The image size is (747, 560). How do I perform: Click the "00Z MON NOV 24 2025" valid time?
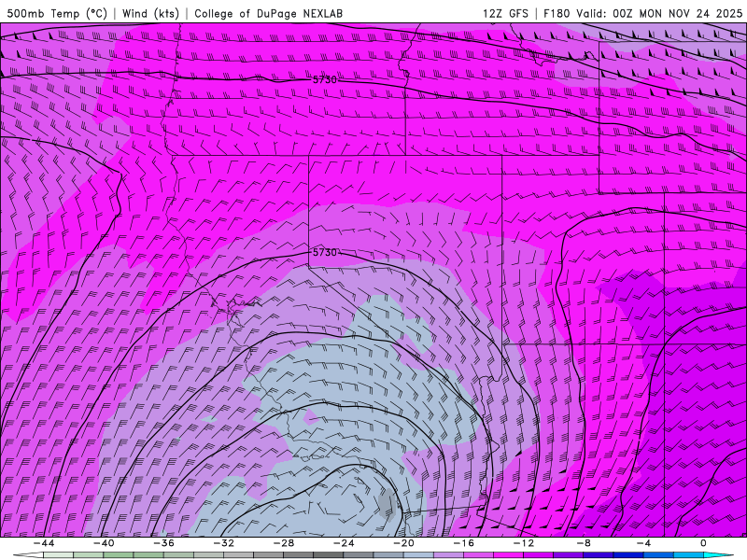pyautogui.click(x=678, y=13)
